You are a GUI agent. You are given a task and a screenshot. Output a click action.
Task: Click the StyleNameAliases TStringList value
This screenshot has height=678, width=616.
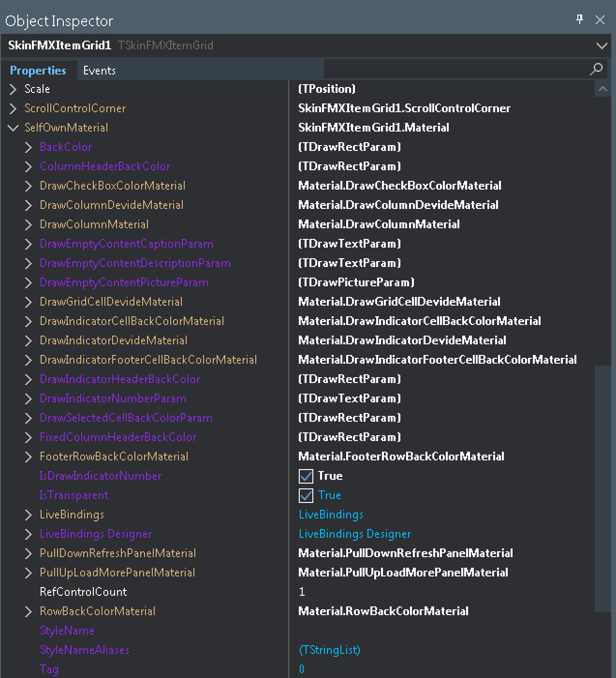point(329,650)
